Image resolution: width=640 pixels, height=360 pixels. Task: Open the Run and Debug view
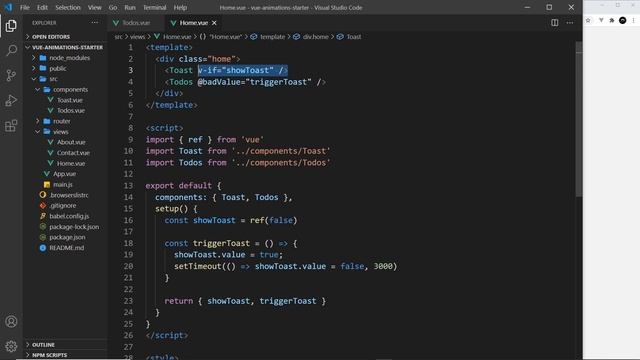[11, 100]
